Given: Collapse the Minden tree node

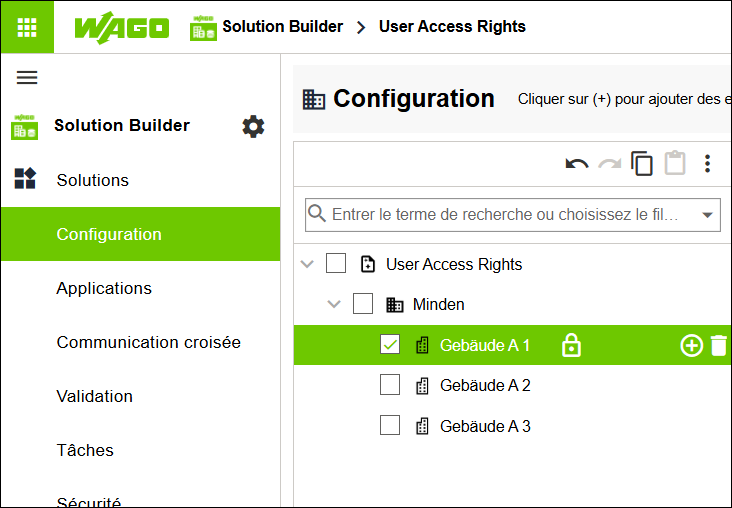Looking at the screenshot, I should 334,304.
